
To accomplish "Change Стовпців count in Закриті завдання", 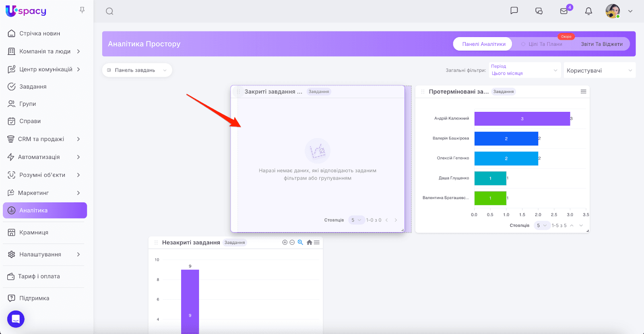I will (x=356, y=220).
